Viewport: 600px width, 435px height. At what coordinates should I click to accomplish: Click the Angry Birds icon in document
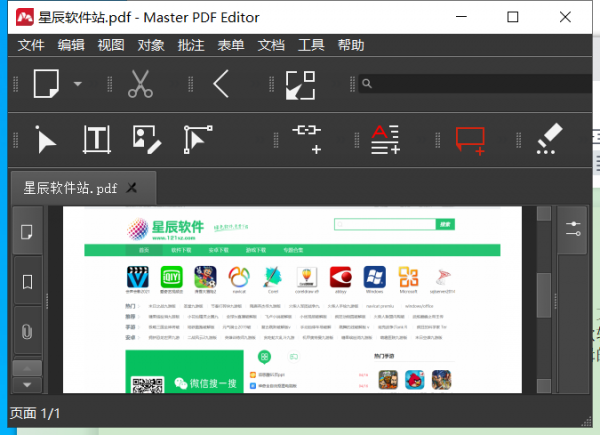coord(415,380)
